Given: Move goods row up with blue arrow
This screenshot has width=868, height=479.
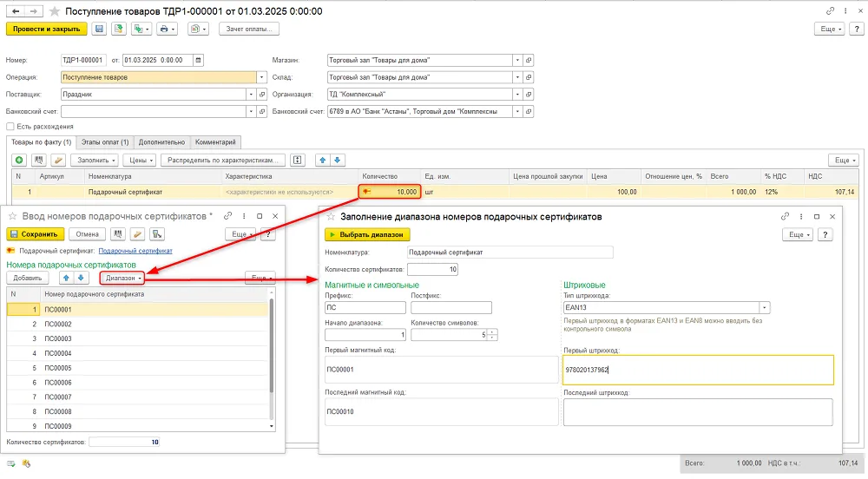Looking at the screenshot, I should [x=322, y=160].
